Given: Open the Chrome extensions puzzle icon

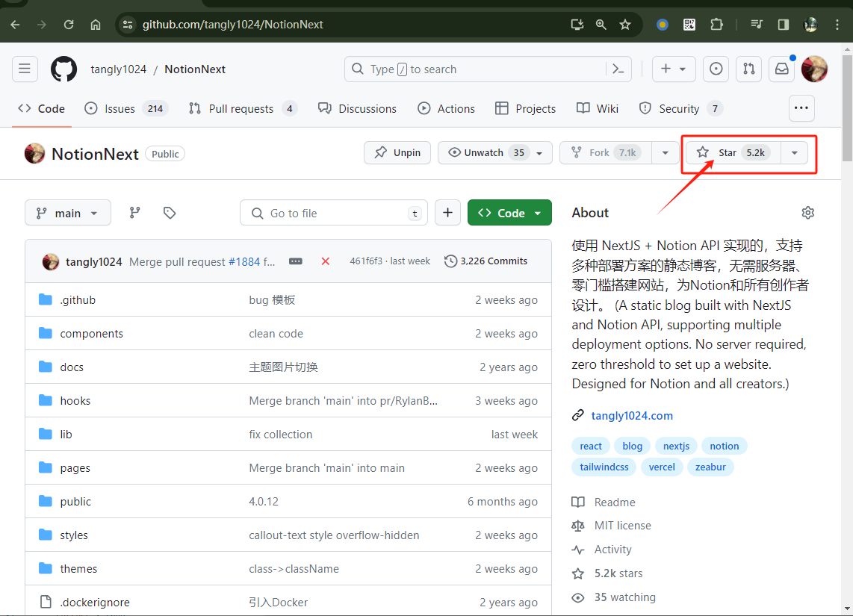Looking at the screenshot, I should click(716, 25).
